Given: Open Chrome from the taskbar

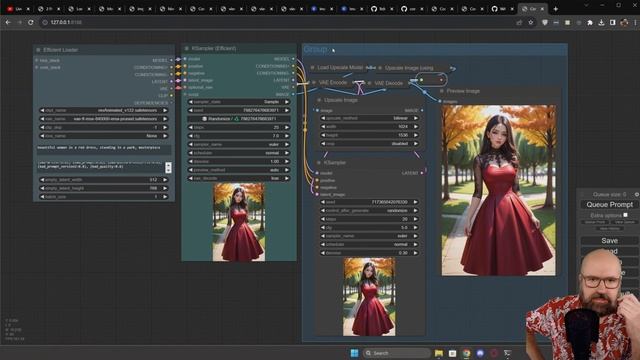Looking at the screenshot, I should (x=466, y=353).
